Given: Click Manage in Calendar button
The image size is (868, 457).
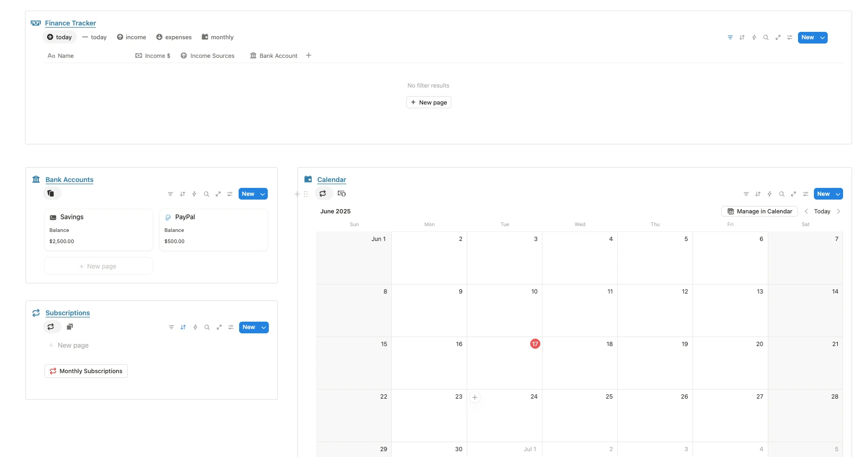Looking at the screenshot, I should pos(759,211).
